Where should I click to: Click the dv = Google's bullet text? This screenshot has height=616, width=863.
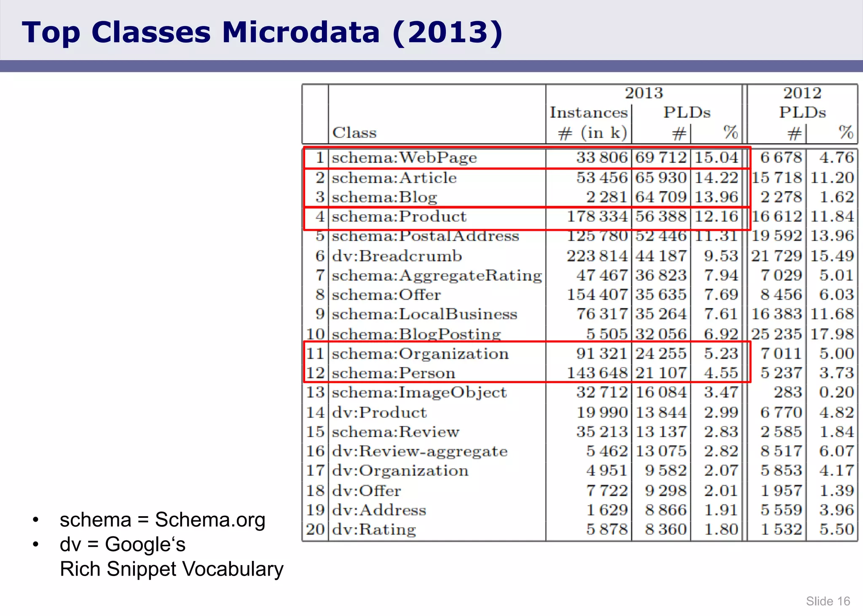[x=123, y=544]
